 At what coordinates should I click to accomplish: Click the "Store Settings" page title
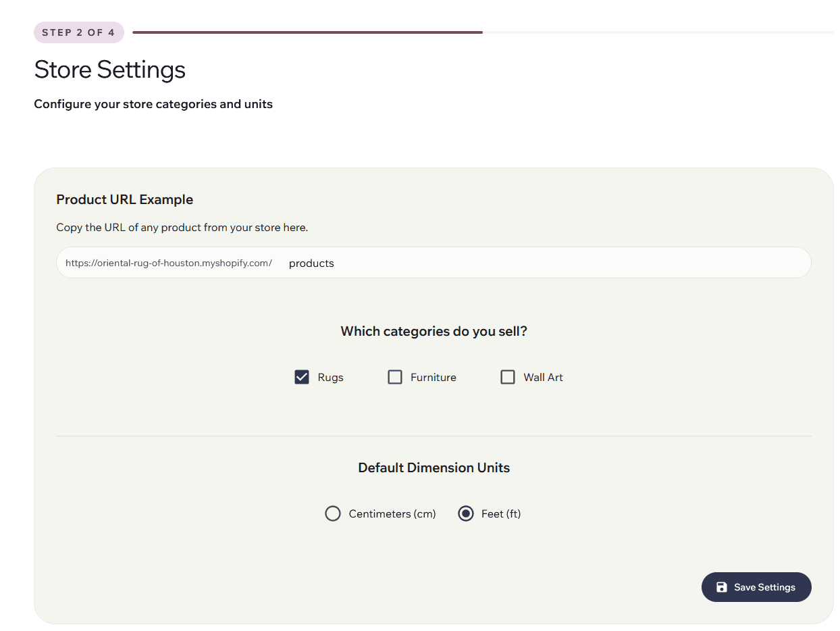click(110, 70)
